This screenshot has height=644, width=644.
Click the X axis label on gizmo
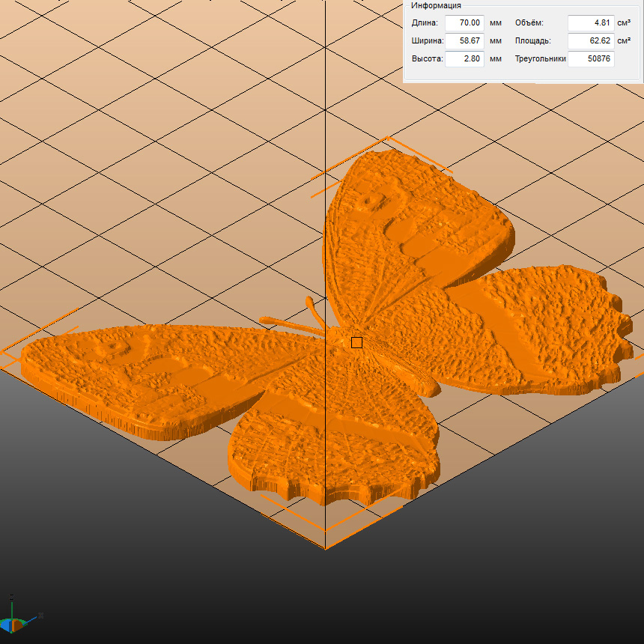pyautogui.click(x=40, y=616)
